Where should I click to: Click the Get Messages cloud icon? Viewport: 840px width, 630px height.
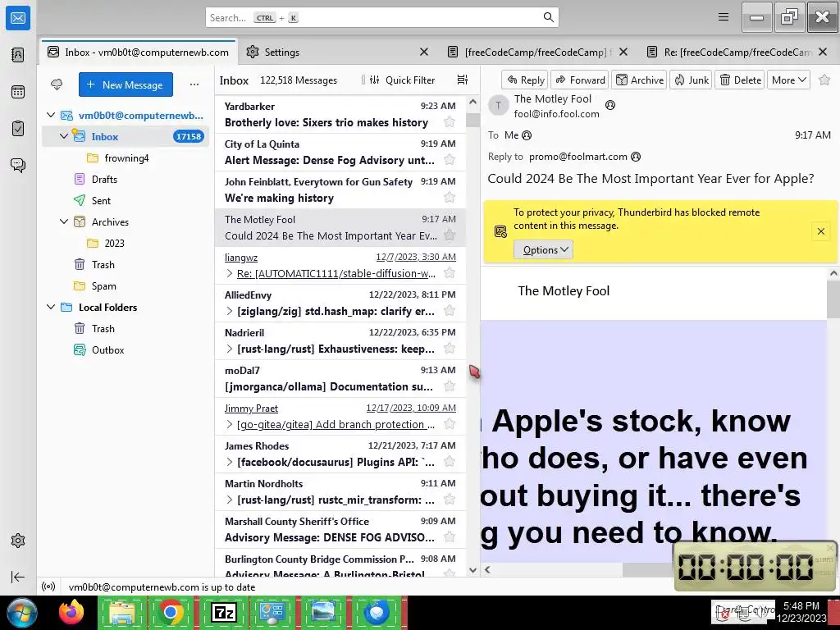pos(57,84)
